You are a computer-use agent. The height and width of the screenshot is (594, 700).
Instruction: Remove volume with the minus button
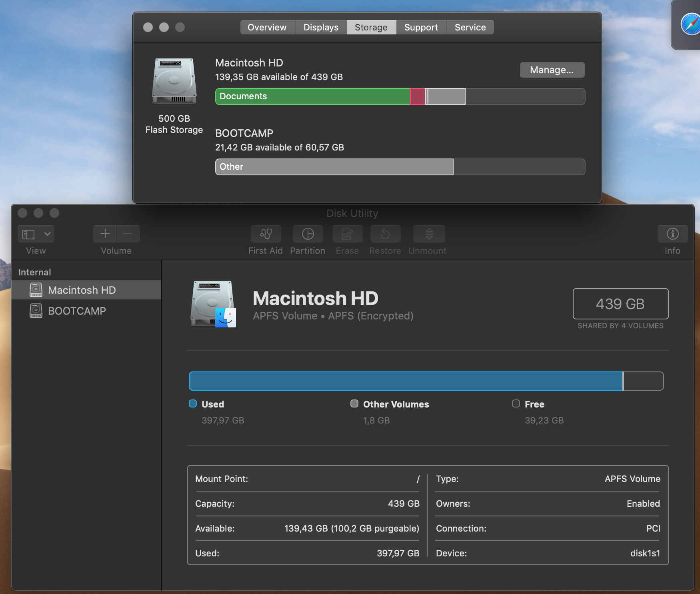tap(128, 234)
